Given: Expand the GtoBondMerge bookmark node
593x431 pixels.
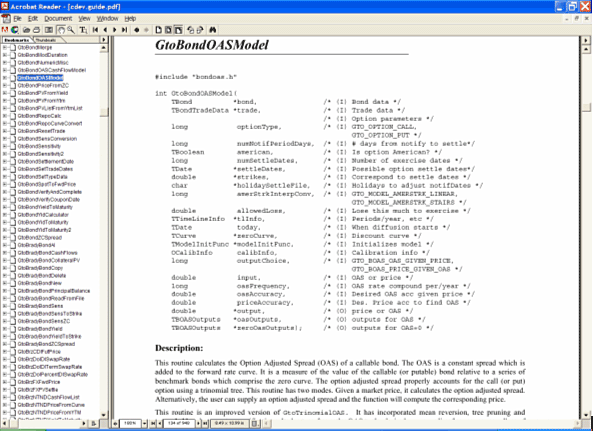Looking at the screenshot, I should (5, 48).
